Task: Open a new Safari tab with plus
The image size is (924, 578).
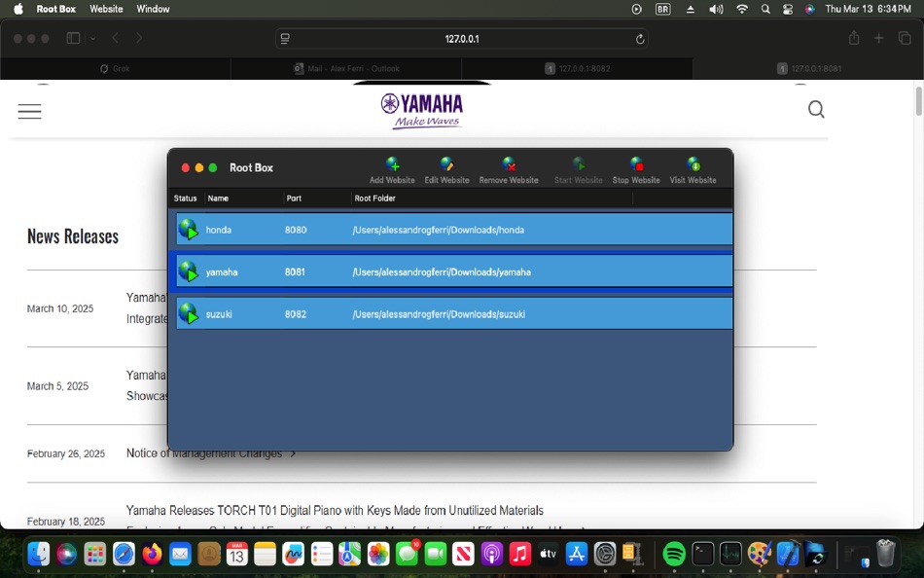Action: tap(878, 38)
